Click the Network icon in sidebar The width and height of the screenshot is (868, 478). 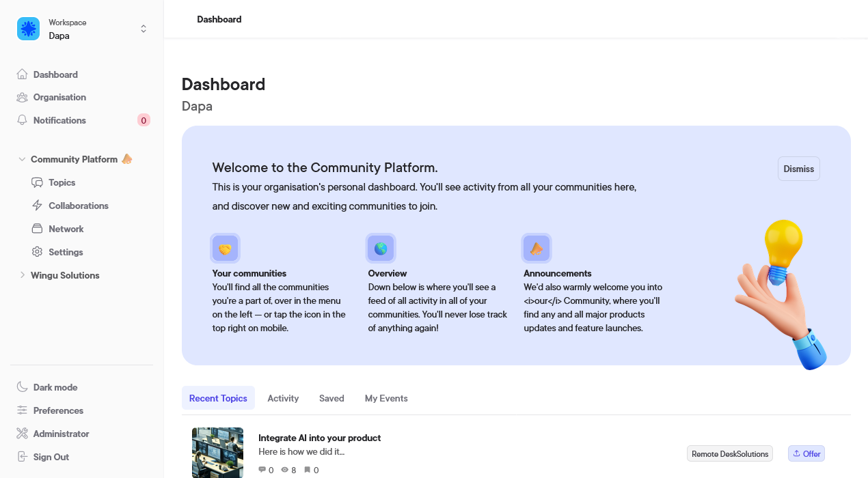[x=38, y=229]
